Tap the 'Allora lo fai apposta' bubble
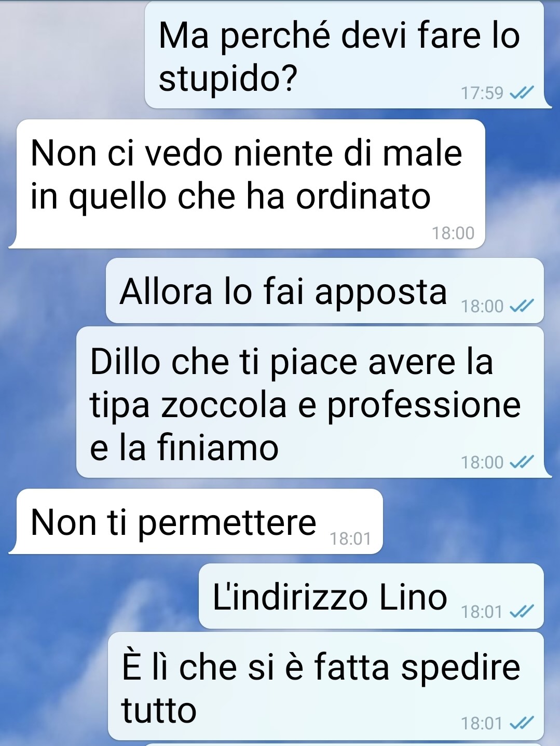The image size is (560, 746). (325, 291)
